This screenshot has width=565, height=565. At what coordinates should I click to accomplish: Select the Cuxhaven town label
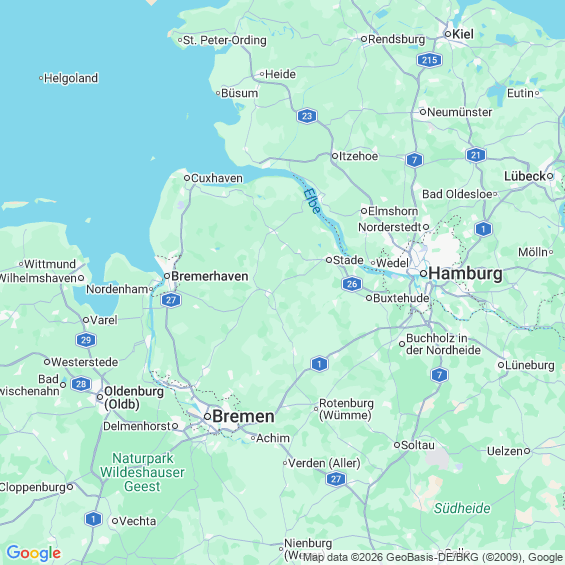(x=217, y=178)
